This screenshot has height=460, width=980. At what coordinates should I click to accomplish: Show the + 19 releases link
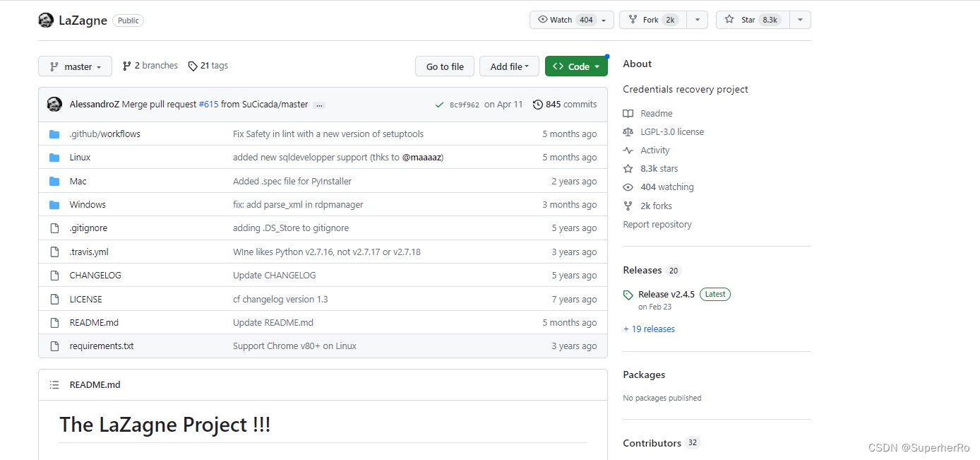[x=649, y=329]
